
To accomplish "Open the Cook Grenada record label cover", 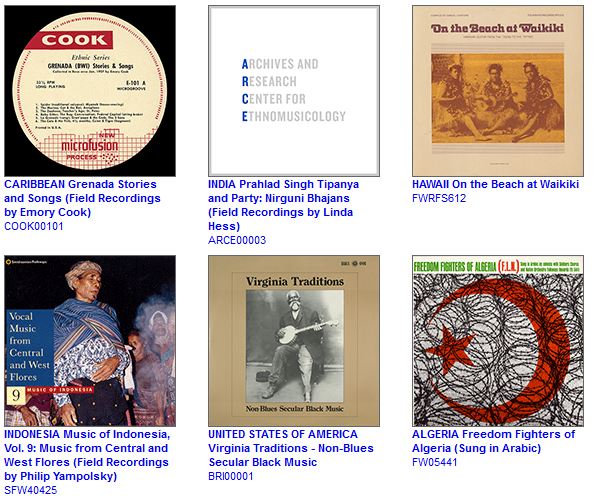I will pos(90,91).
